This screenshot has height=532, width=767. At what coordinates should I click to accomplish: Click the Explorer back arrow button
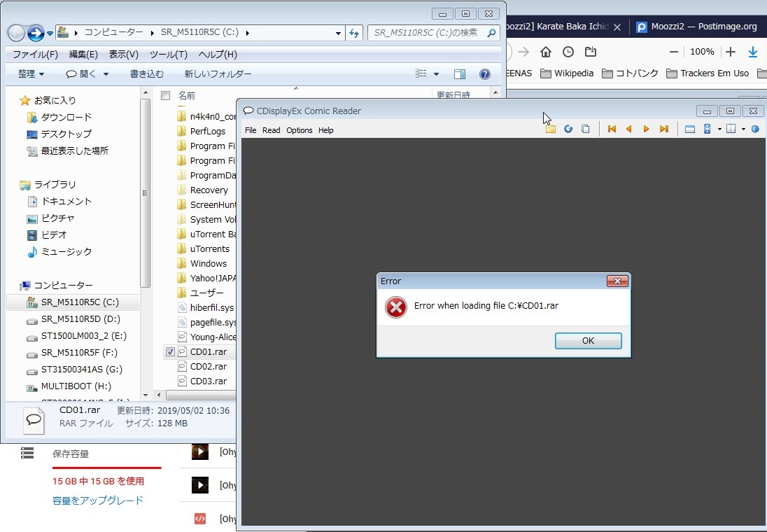16,33
